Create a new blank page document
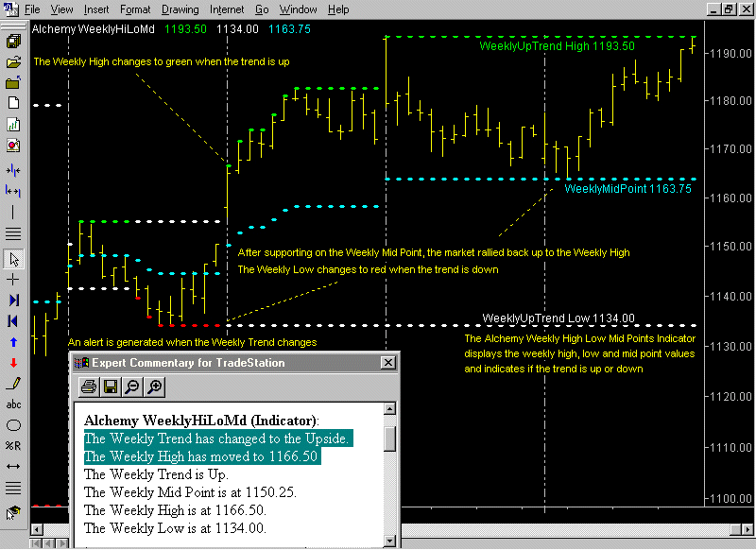The height and width of the screenshot is (550, 756). coord(13,103)
